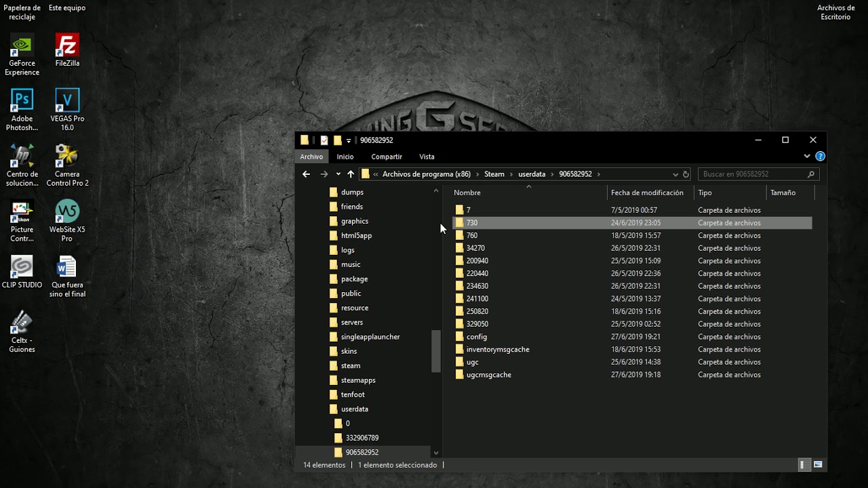Click the back navigation arrow

click(306, 174)
